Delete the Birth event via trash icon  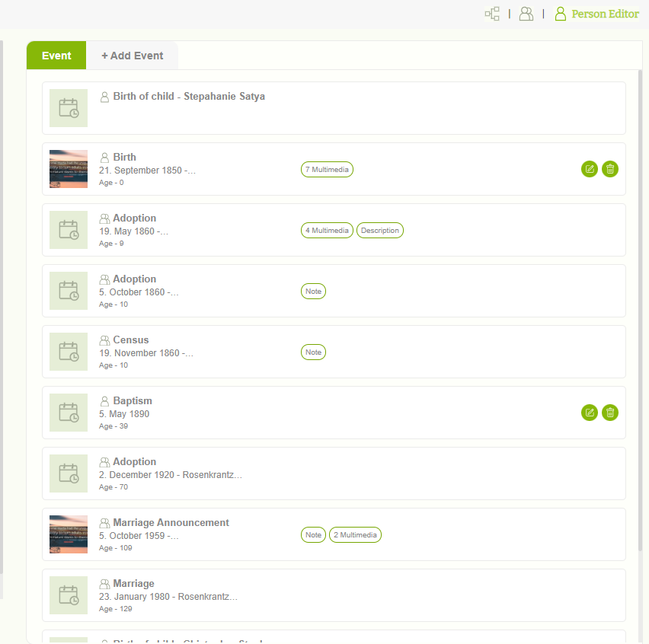click(610, 169)
